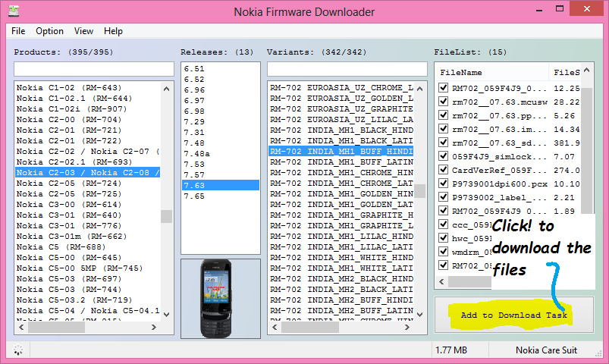Select RM-702 INDIA_MH1_LILAC_HIND variant
609x364 pixels.
[x=341, y=236]
